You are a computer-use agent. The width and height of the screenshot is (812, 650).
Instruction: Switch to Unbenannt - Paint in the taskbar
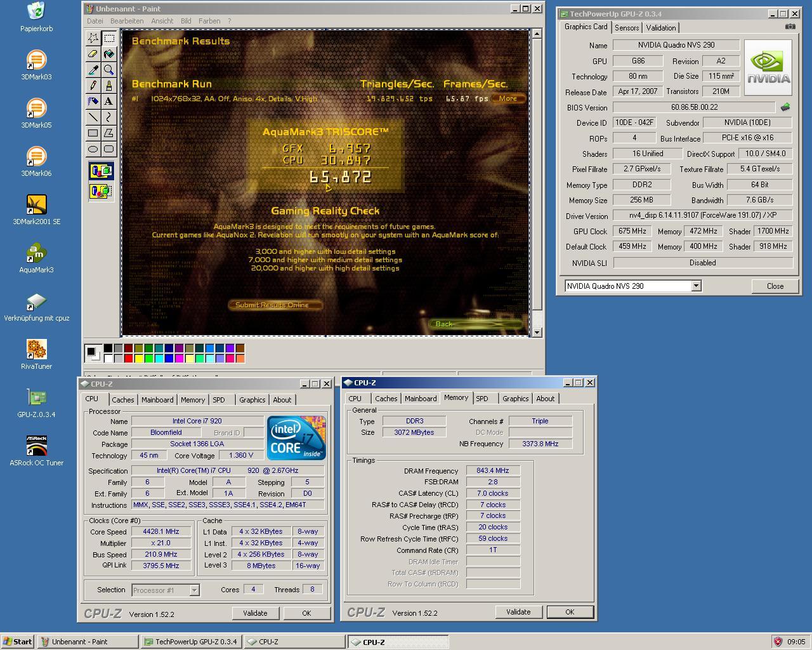pyautogui.click(x=88, y=642)
